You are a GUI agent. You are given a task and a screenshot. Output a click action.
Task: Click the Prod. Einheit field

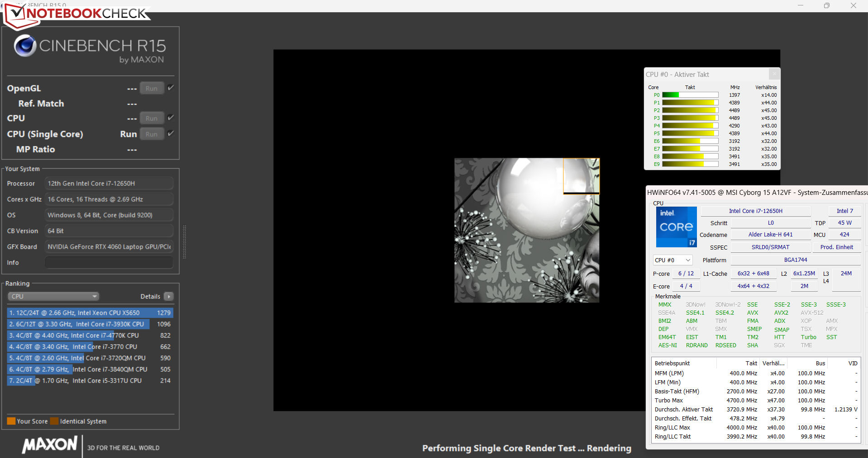(836, 247)
